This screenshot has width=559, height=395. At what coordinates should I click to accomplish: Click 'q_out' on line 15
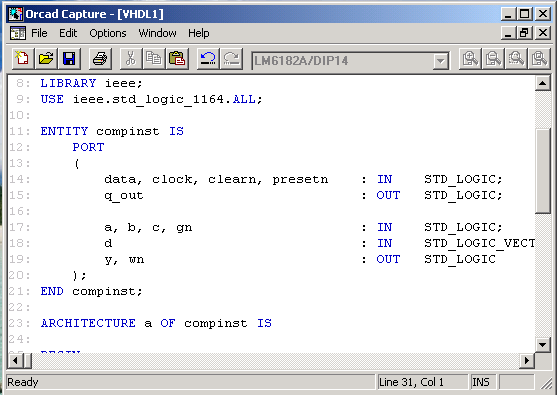pyautogui.click(x=124, y=196)
